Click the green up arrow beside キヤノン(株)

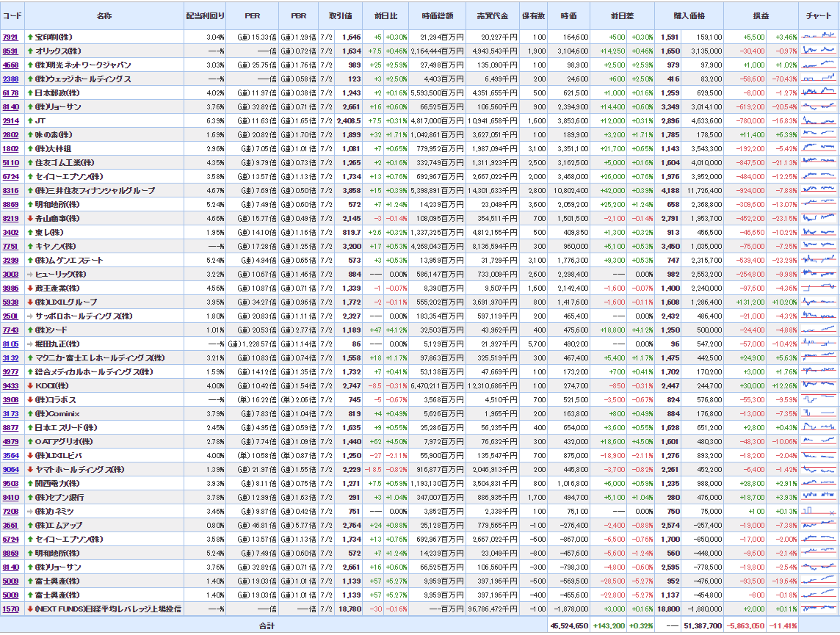(x=30, y=246)
